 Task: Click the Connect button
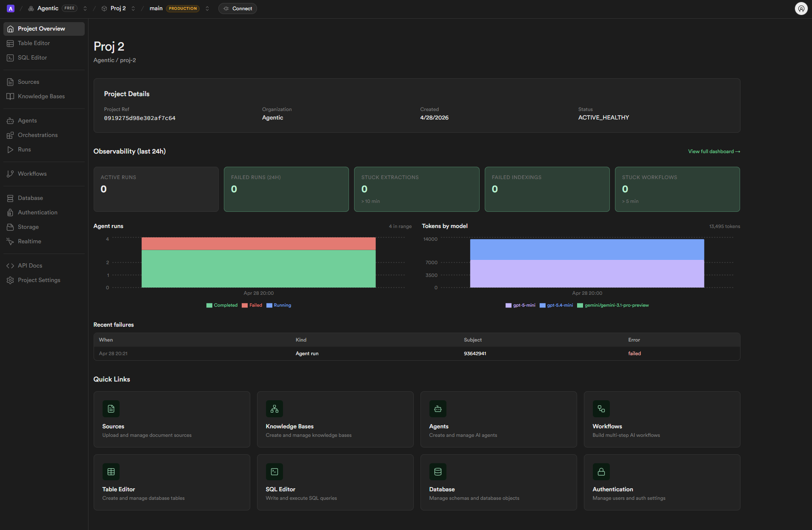tap(237, 9)
